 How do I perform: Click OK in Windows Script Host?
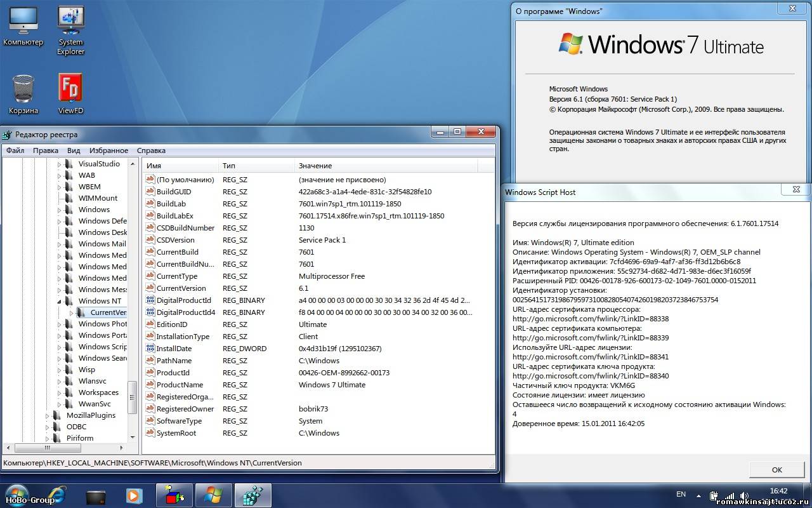pyautogui.click(x=776, y=470)
